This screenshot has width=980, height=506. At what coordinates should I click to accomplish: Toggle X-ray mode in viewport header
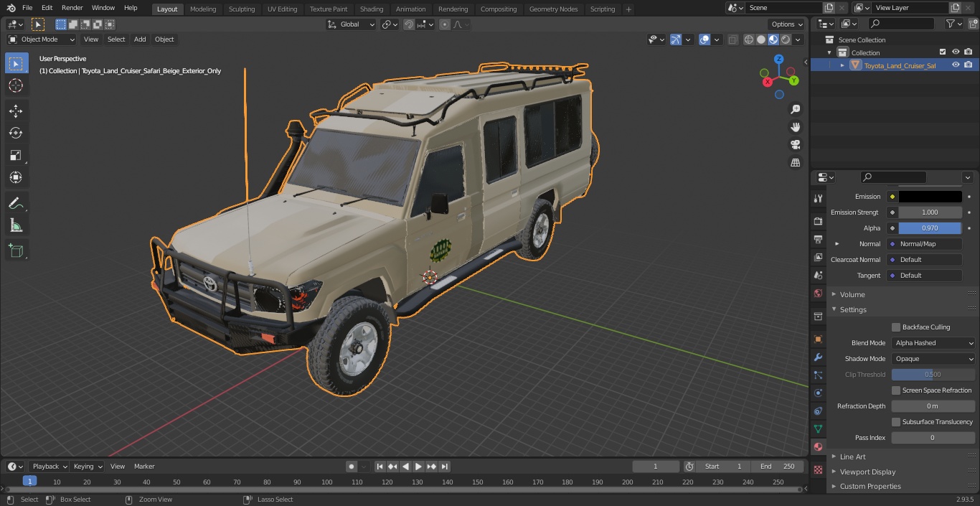(732, 39)
